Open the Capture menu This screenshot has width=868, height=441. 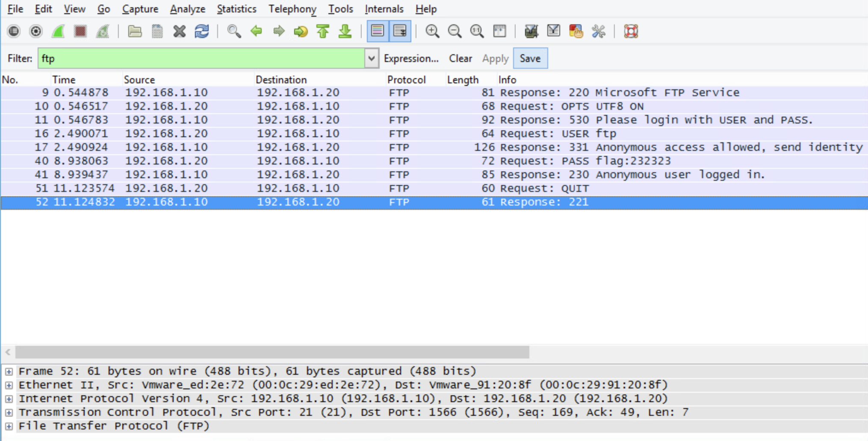pyautogui.click(x=140, y=9)
